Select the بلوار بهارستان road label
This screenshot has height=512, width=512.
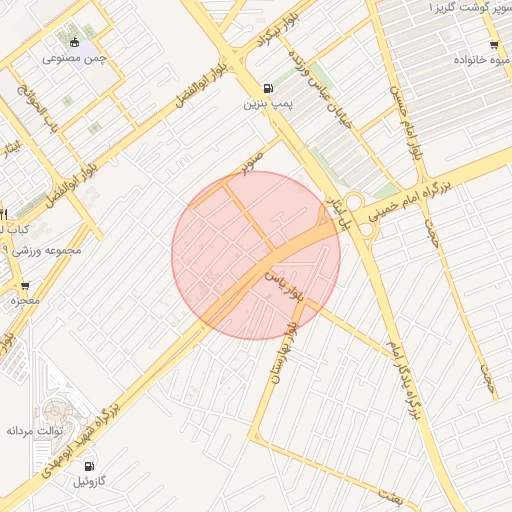(x=285, y=353)
